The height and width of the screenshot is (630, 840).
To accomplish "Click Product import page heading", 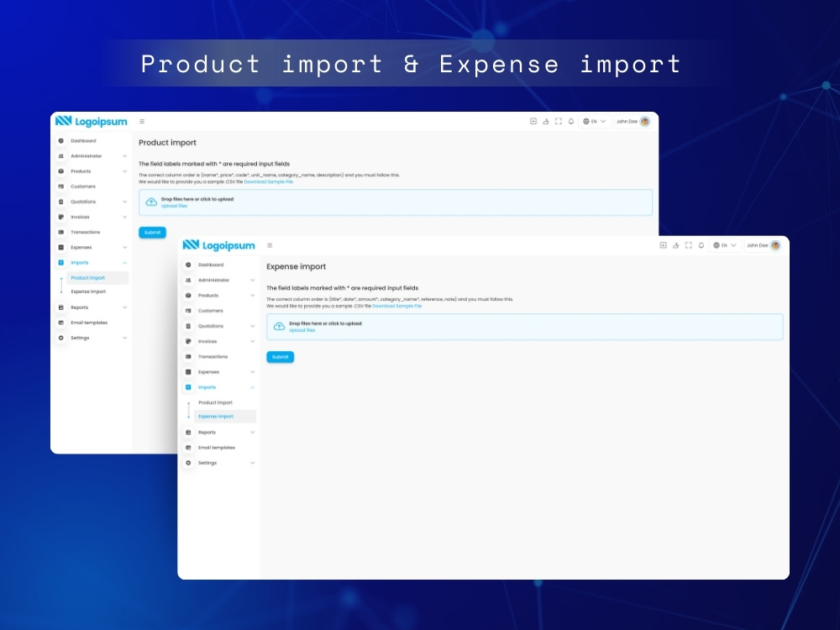I will click(167, 143).
